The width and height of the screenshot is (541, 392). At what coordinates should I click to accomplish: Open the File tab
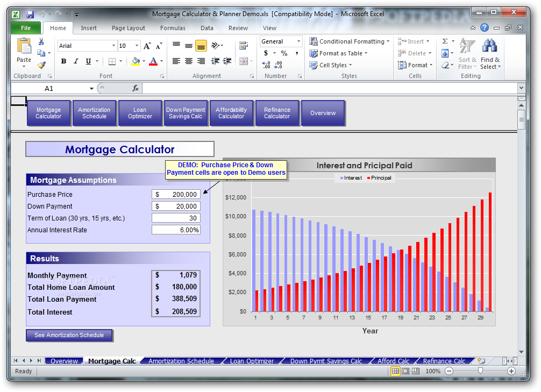point(25,28)
